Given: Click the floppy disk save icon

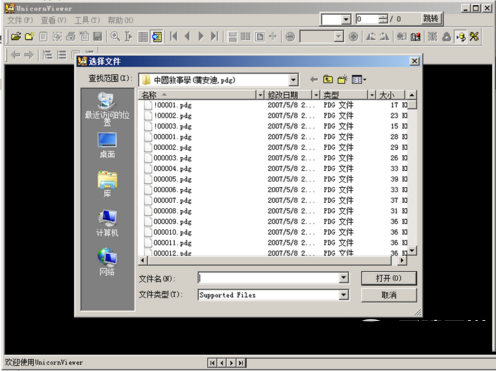Looking at the screenshot, I should [97, 36].
